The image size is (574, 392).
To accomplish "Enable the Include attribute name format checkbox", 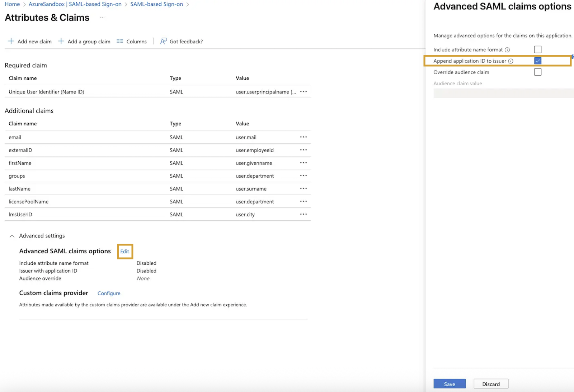I will click(x=537, y=49).
